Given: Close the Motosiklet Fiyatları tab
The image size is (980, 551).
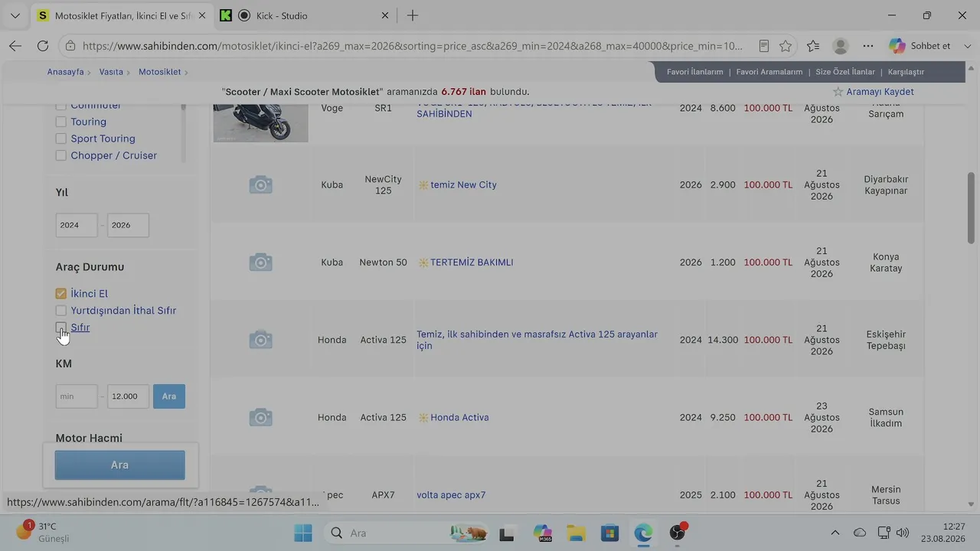Looking at the screenshot, I should pos(202,15).
